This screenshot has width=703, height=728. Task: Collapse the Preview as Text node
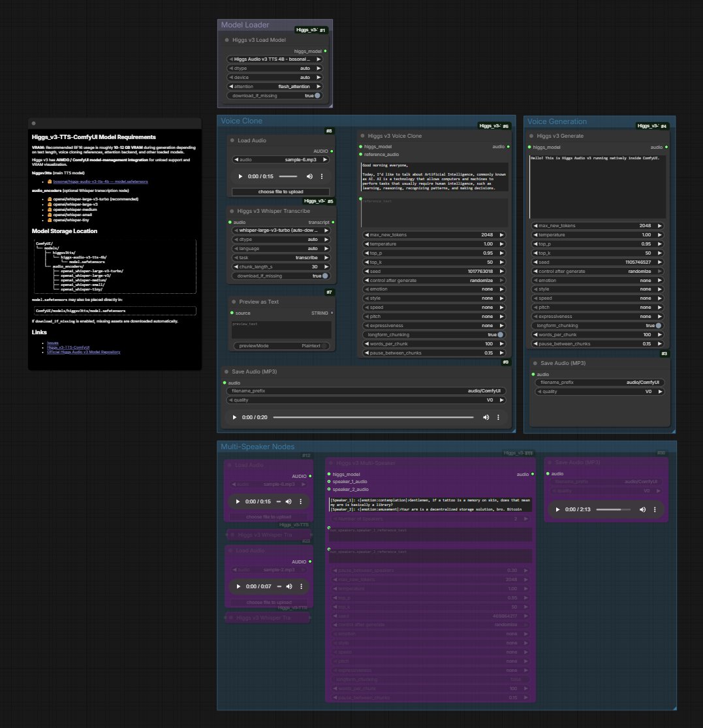234,302
